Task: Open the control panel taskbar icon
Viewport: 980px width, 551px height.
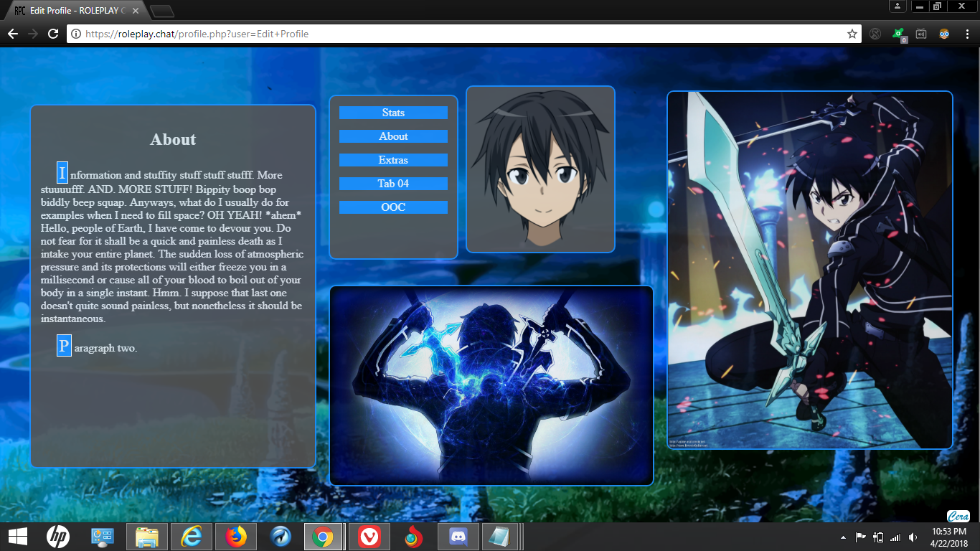Action: [103, 537]
